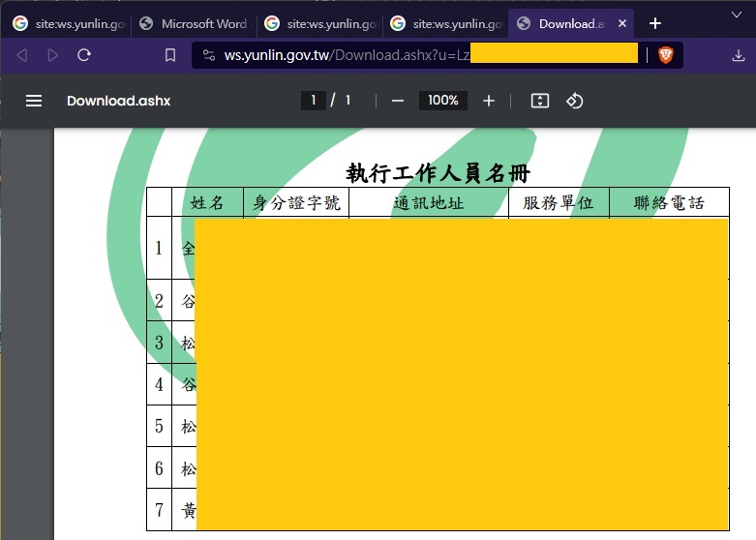Click the 執行工作人員名冊 heading
This screenshot has width=756, height=540.
click(438, 173)
